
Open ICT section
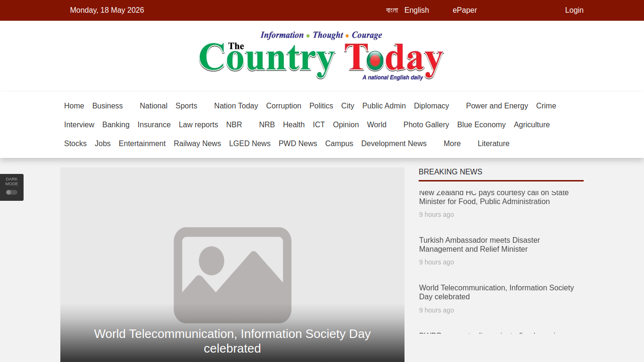[319, 125]
